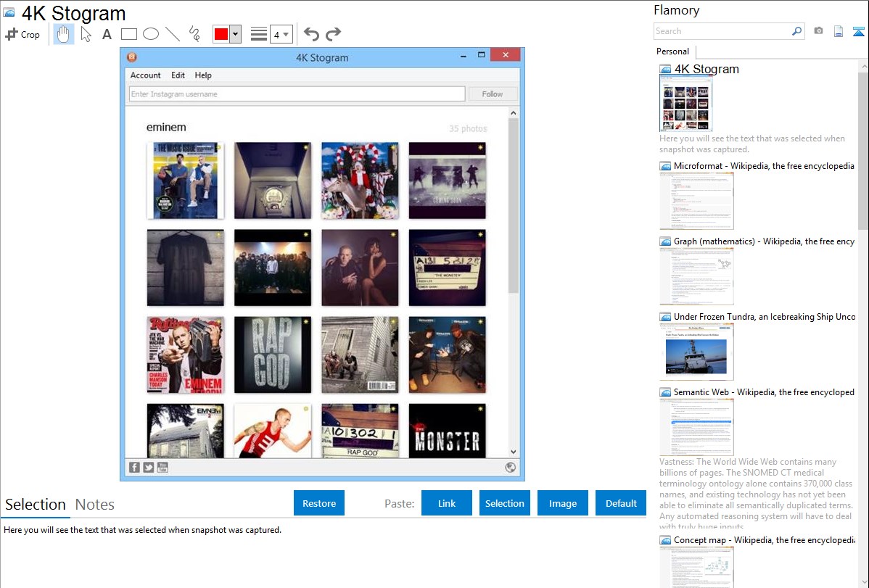869x588 pixels.
Task: Click the YouTube icon in 4K Stogram
Action: (x=162, y=467)
